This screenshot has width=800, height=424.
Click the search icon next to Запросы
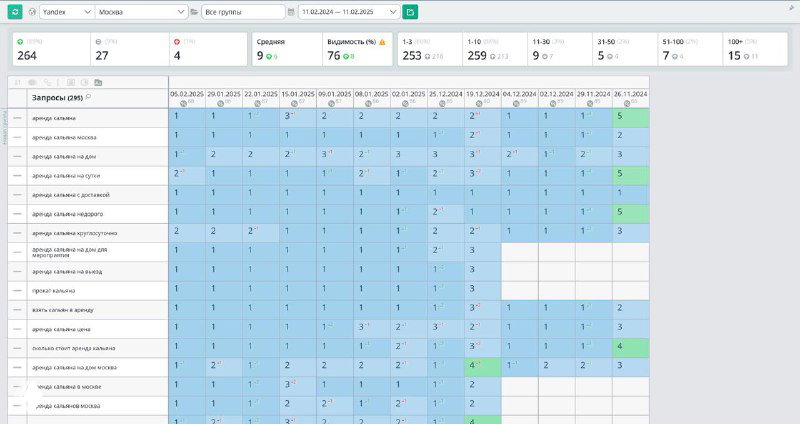coord(88,97)
